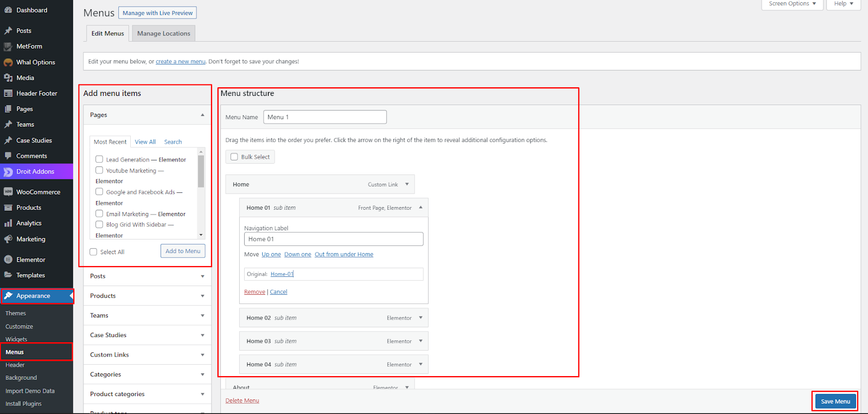Click the Case Studies pushpin icon
The width and height of the screenshot is (868, 414).
point(8,140)
